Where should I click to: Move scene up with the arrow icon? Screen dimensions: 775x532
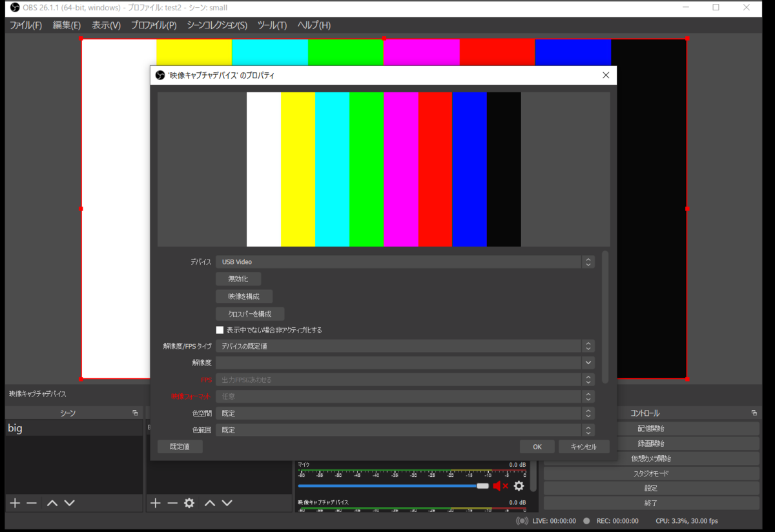point(52,503)
